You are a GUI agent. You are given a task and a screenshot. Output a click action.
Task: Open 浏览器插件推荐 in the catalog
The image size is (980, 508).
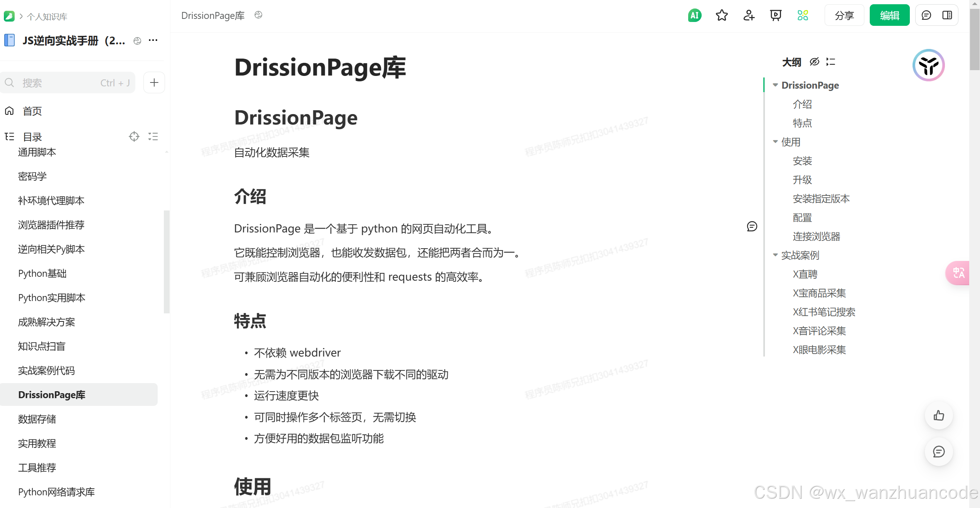[x=51, y=225]
